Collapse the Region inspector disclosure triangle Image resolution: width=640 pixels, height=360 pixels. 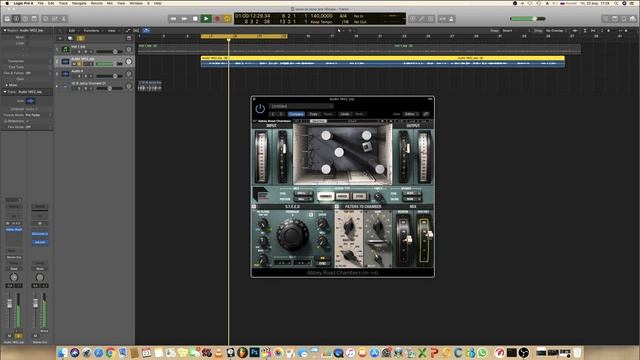5,30
